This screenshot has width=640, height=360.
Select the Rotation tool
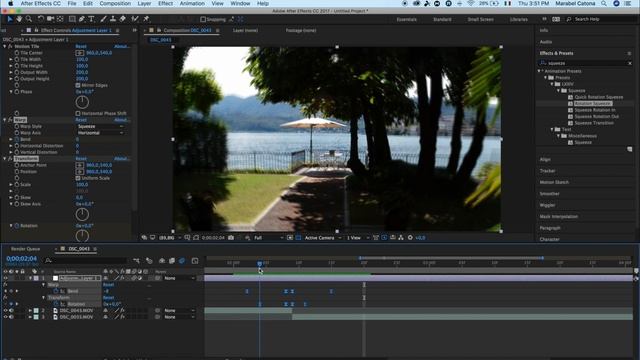[41, 19]
